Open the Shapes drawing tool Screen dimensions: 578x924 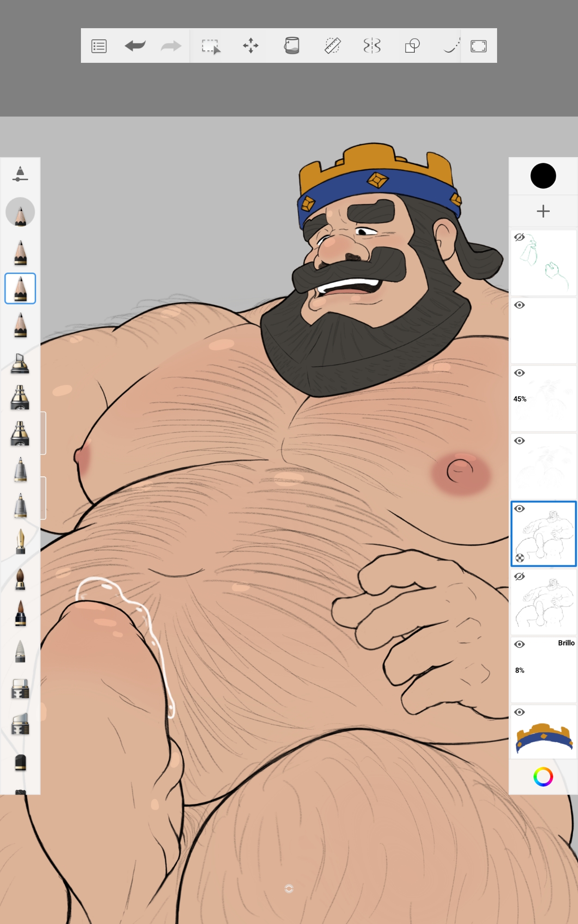tap(412, 46)
